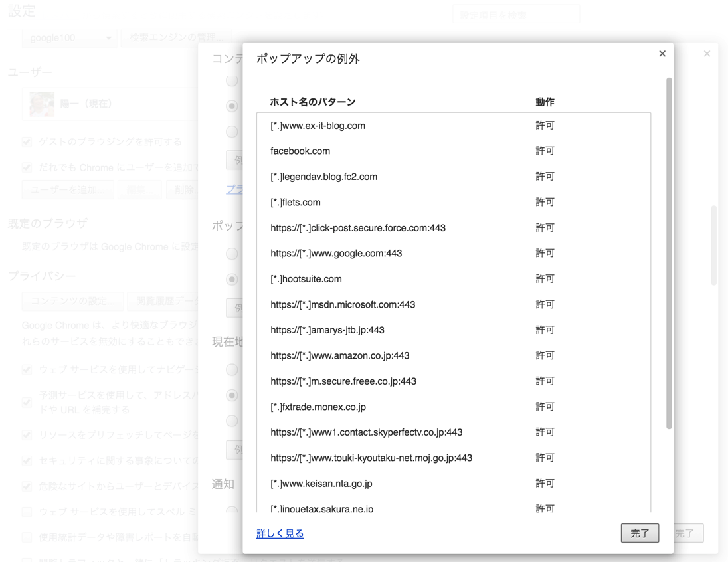Click ユーザーを追加 button in settings

(68, 189)
